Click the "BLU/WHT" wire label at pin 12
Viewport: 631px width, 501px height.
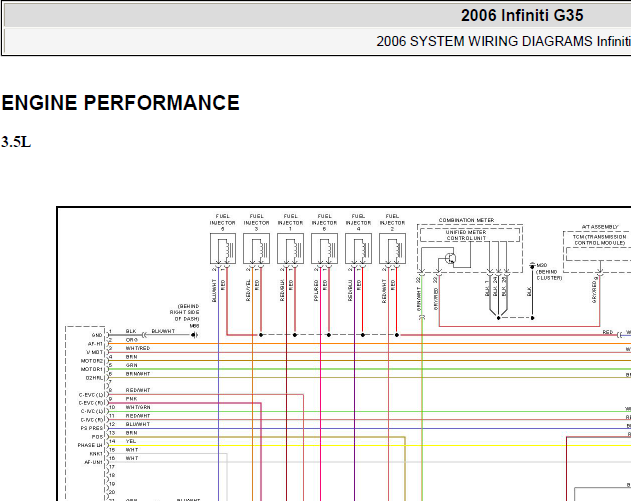pyautogui.click(x=138, y=425)
